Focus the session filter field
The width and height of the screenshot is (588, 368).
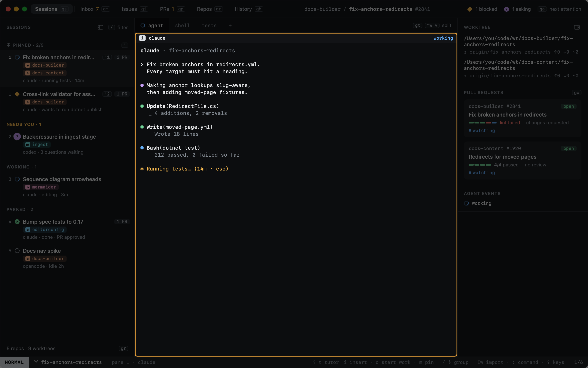coord(118,27)
